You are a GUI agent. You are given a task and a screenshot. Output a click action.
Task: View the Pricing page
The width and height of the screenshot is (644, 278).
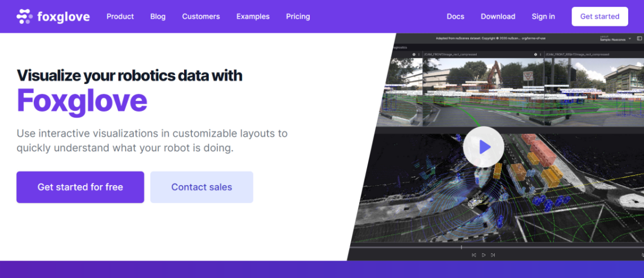(x=298, y=16)
